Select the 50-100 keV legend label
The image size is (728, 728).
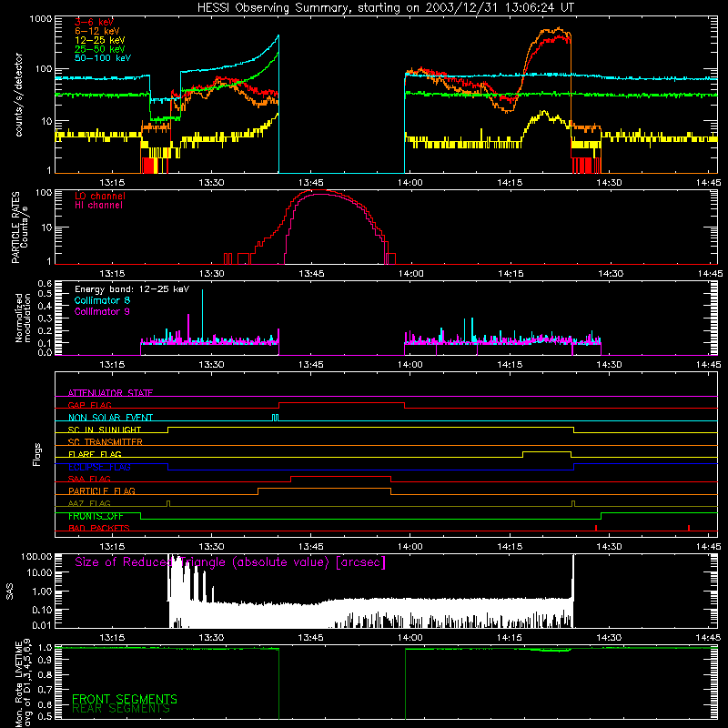click(x=102, y=57)
